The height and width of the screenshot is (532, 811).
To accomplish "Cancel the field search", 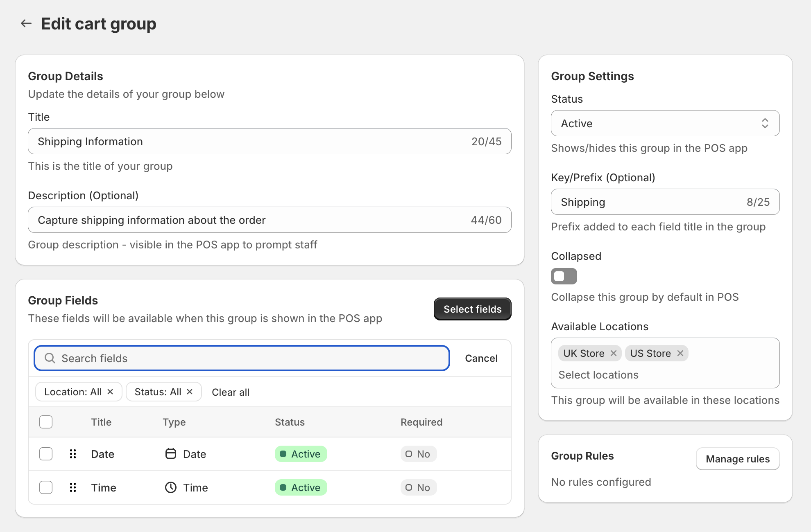I will (481, 358).
